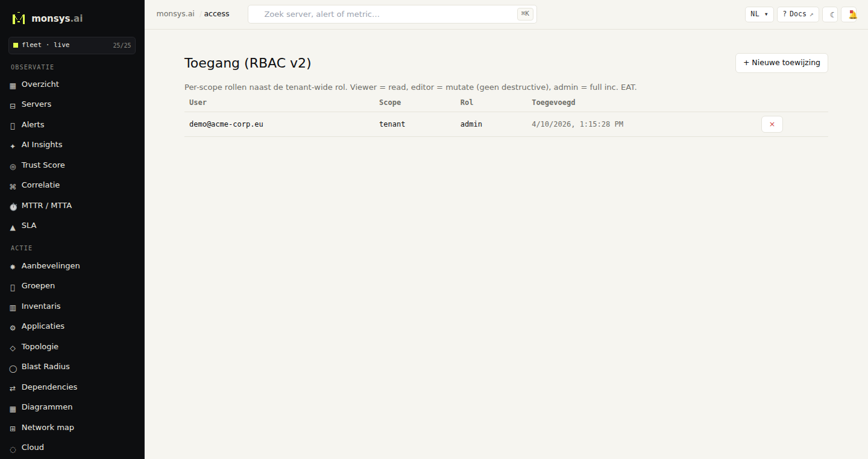Open the Applicaties page

[72, 326]
